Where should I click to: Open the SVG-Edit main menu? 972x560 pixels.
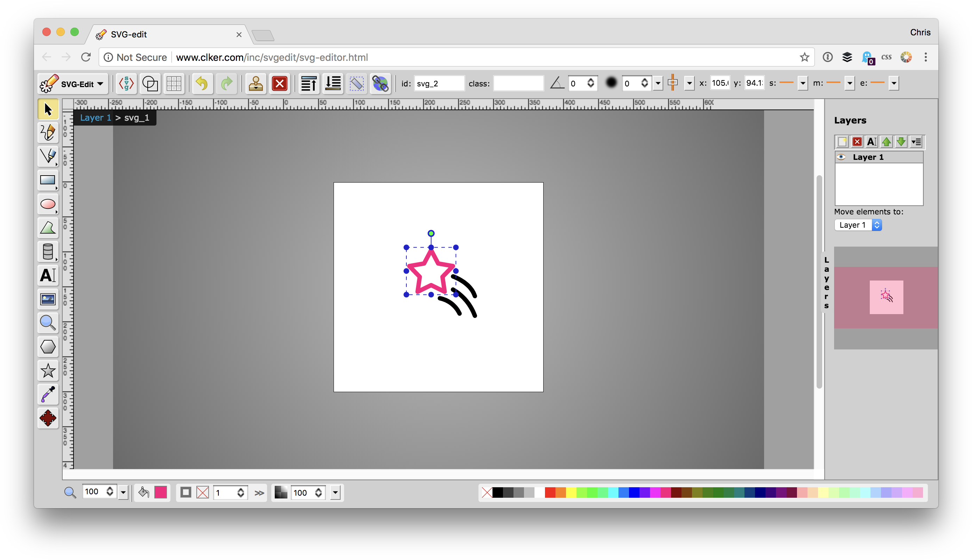tap(72, 84)
